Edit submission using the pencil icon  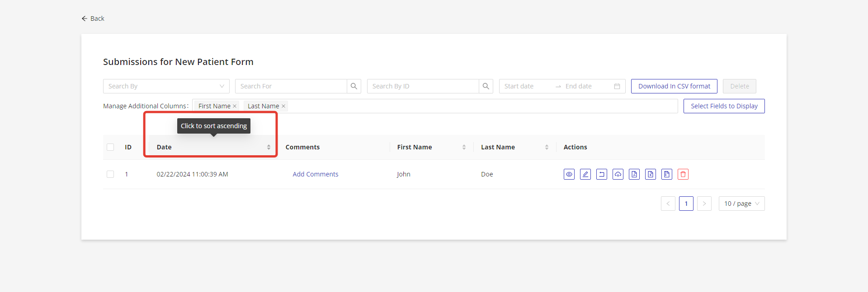585,174
